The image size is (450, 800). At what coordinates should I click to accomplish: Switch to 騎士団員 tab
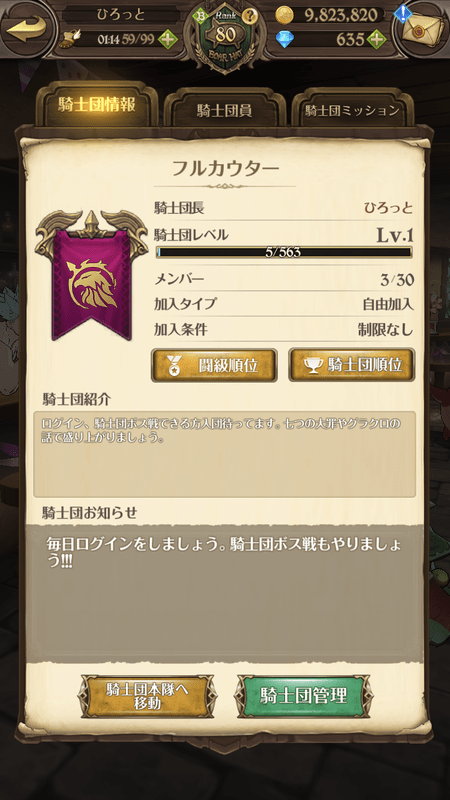pos(224,110)
